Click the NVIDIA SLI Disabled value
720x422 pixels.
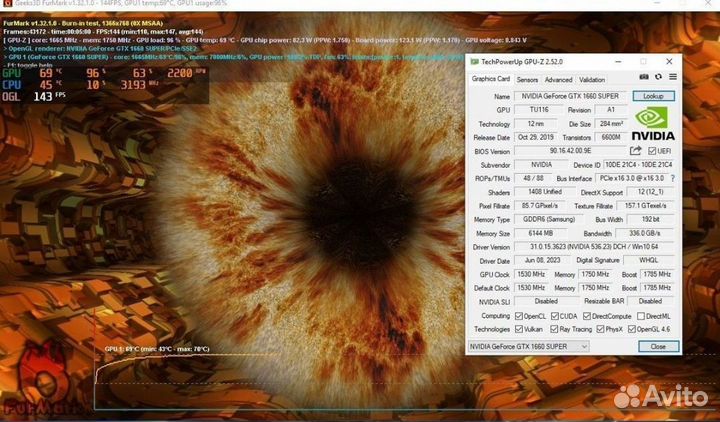546,301
